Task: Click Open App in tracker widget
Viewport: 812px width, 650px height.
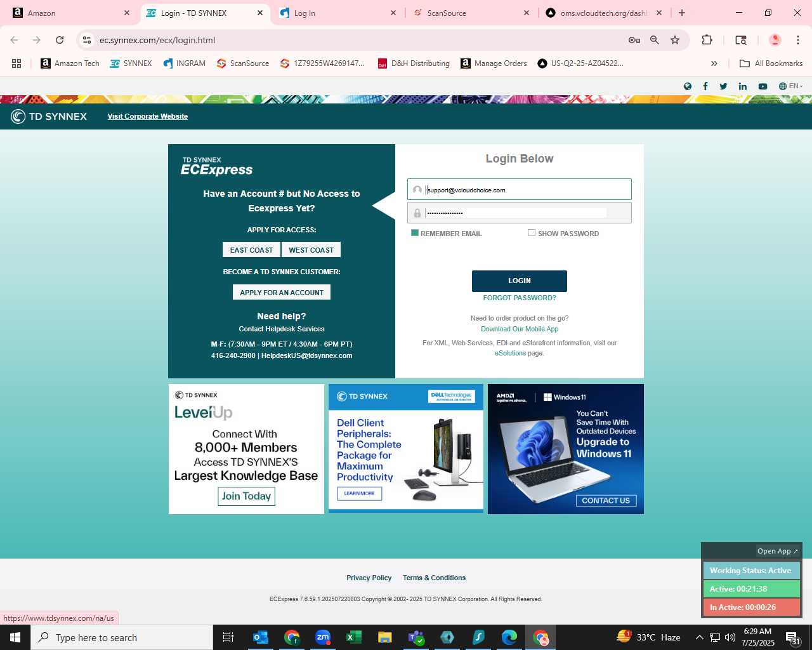Action: click(778, 551)
